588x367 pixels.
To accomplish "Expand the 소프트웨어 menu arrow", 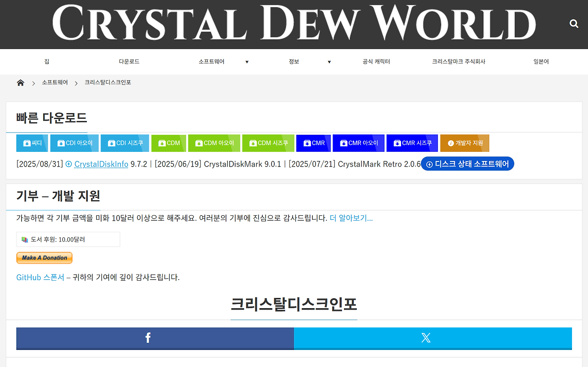I will point(247,62).
